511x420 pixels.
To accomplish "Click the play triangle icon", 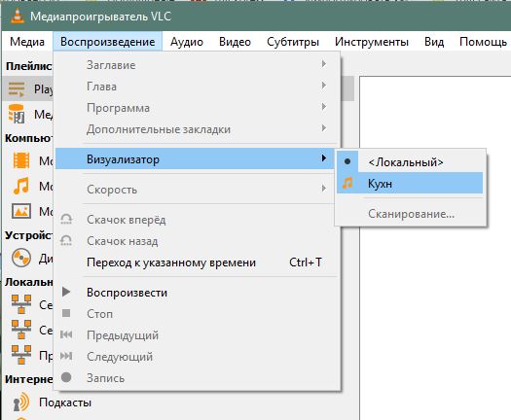I will [66, 292].
